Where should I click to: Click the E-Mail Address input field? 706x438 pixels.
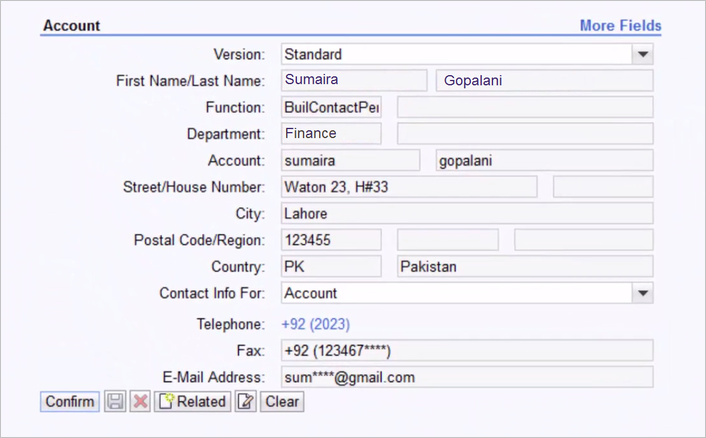[467, 377]
